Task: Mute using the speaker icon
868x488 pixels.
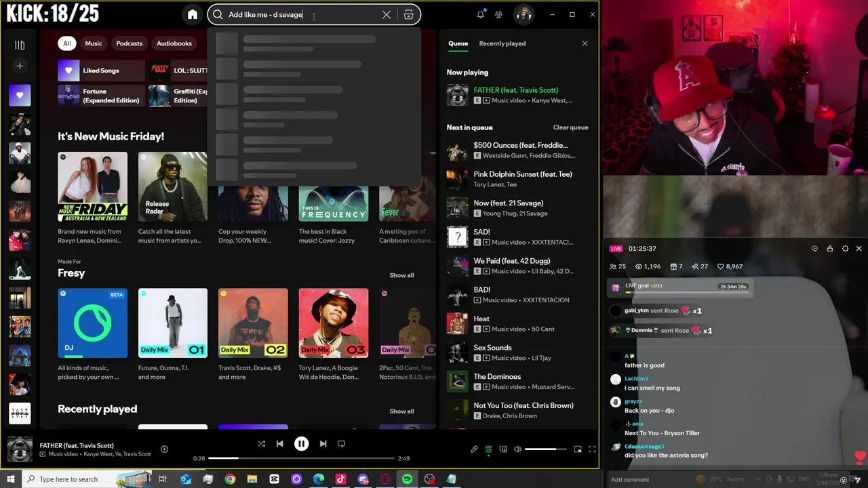Action: coord(517,449)
